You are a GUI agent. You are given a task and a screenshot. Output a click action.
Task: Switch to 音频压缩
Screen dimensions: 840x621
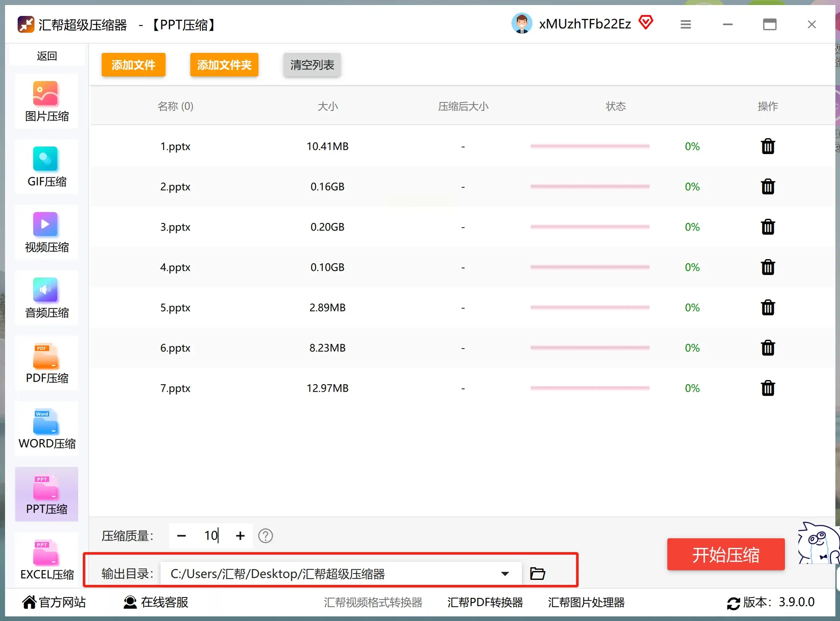[x=46, y=298]
